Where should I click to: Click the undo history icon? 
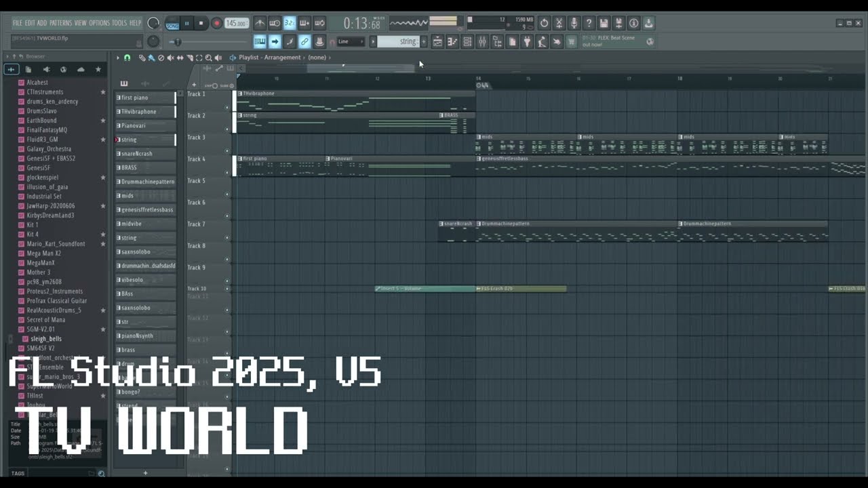pos(544,23)
